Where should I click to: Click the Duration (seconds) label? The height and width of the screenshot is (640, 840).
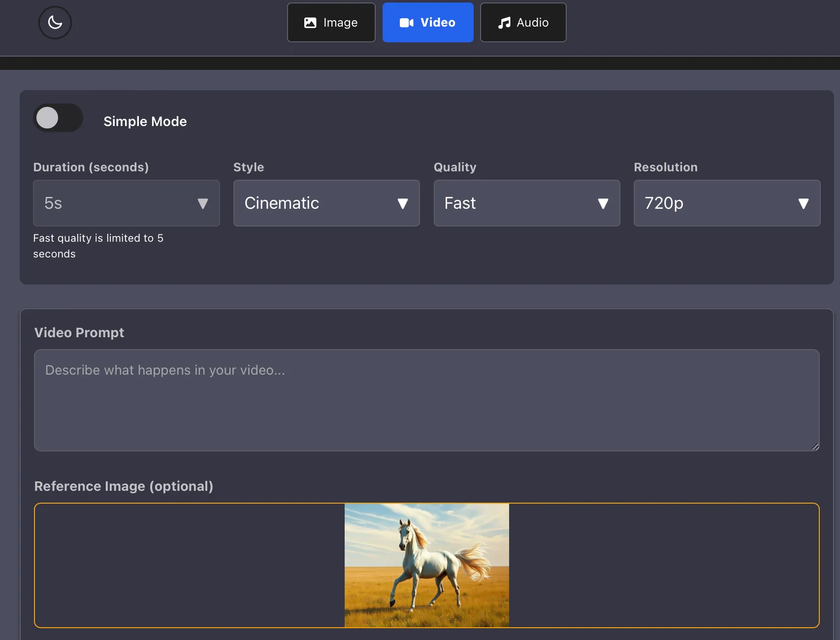coord(91,167)
